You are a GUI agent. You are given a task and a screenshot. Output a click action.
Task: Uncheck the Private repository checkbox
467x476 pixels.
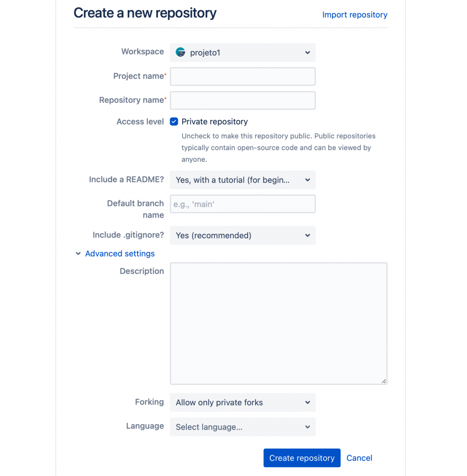pos(174,122)
